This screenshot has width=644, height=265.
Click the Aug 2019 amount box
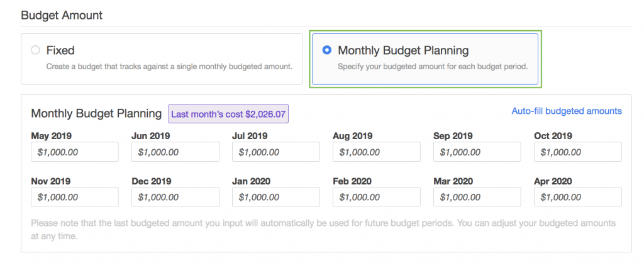[377, 152]
